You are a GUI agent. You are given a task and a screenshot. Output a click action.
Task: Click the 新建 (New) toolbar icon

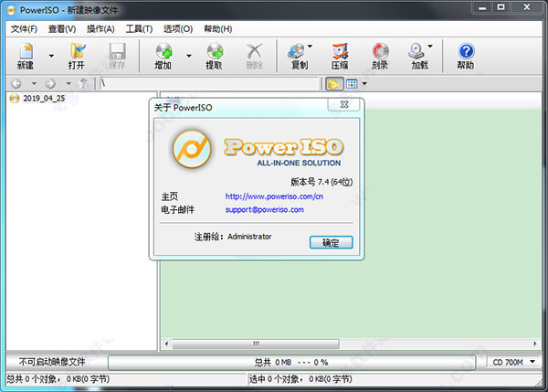[26, 56]
